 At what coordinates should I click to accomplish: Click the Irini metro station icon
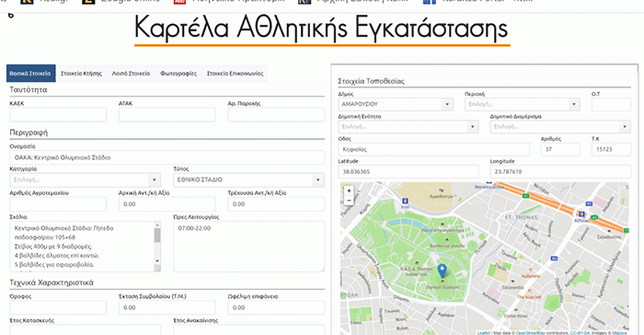pyautogui.click(x=405, y=201)
